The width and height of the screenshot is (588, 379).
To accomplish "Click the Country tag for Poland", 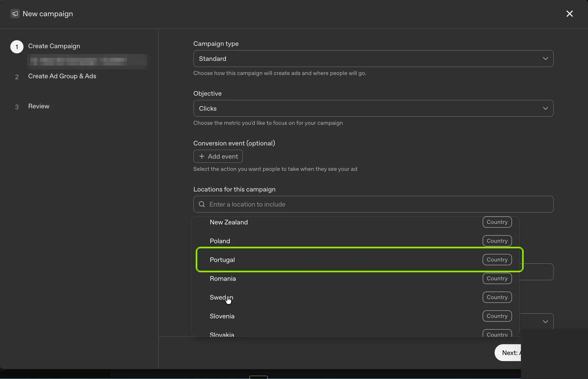I will (497, 241).
